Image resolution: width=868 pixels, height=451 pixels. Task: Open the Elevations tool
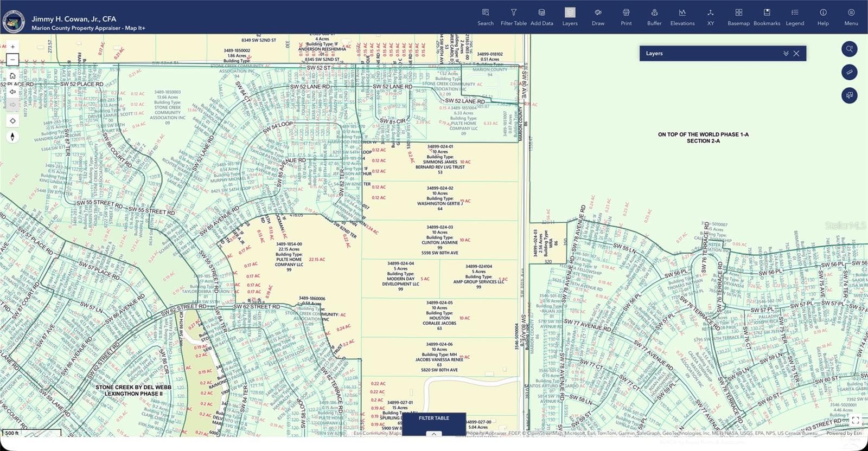point(682,17)
